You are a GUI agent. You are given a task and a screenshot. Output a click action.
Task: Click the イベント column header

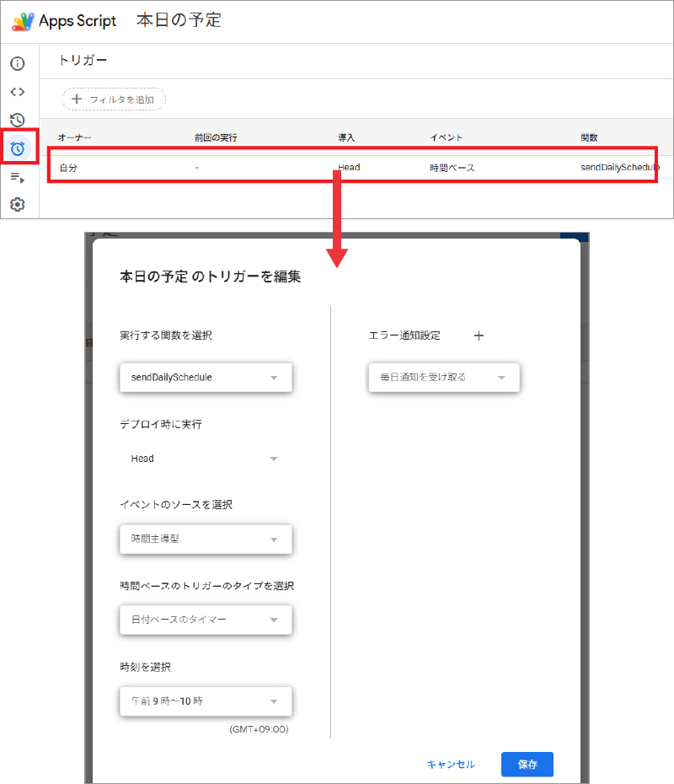pyautogui.click(x=447, y=137)
